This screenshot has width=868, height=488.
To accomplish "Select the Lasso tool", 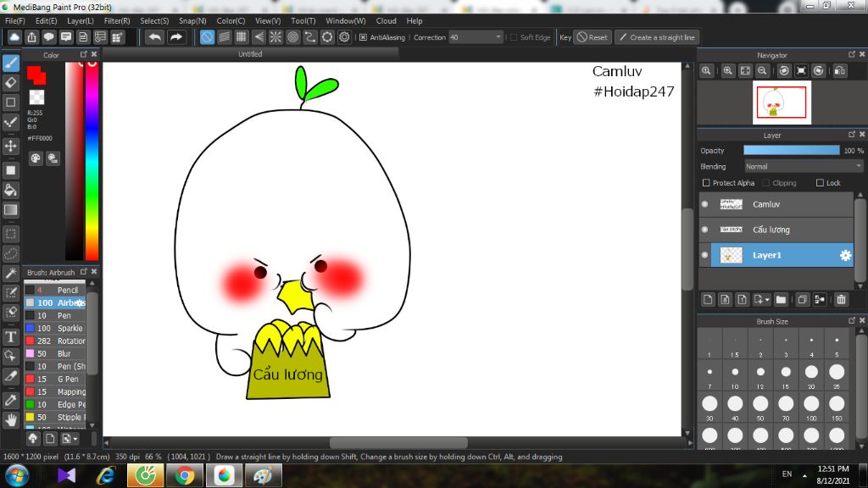I will (11, 254).
